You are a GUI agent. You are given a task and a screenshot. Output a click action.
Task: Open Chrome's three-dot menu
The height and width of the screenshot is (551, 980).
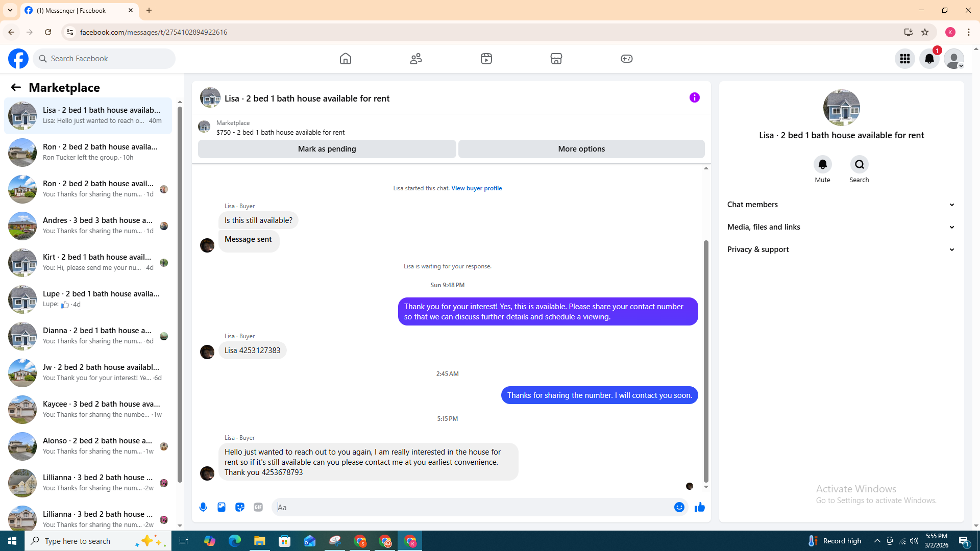pos(969,32)
